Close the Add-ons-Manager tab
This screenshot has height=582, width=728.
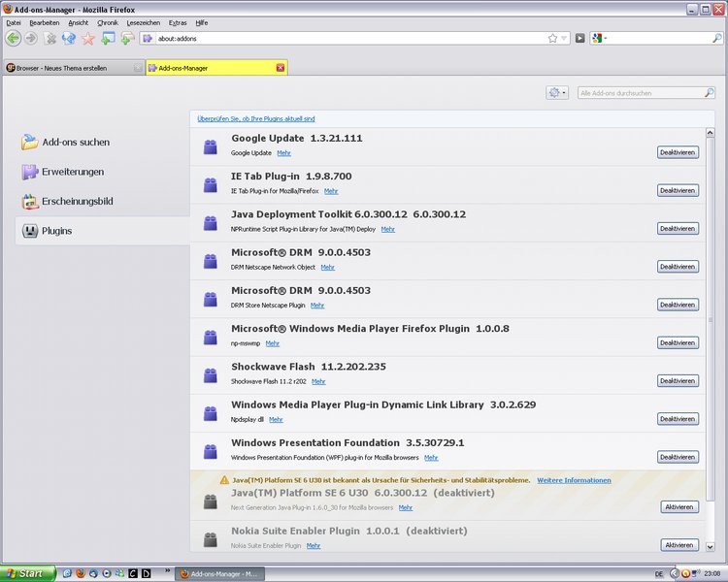280,68
